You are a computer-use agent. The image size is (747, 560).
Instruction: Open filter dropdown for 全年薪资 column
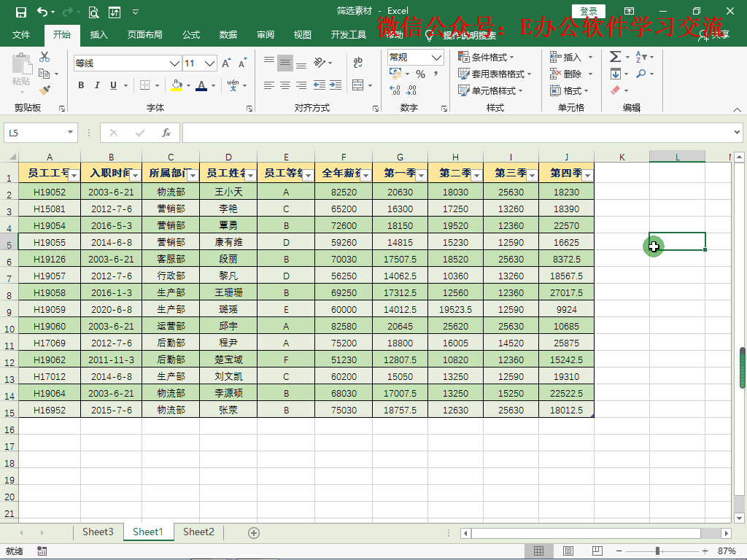tap(365, 176)
